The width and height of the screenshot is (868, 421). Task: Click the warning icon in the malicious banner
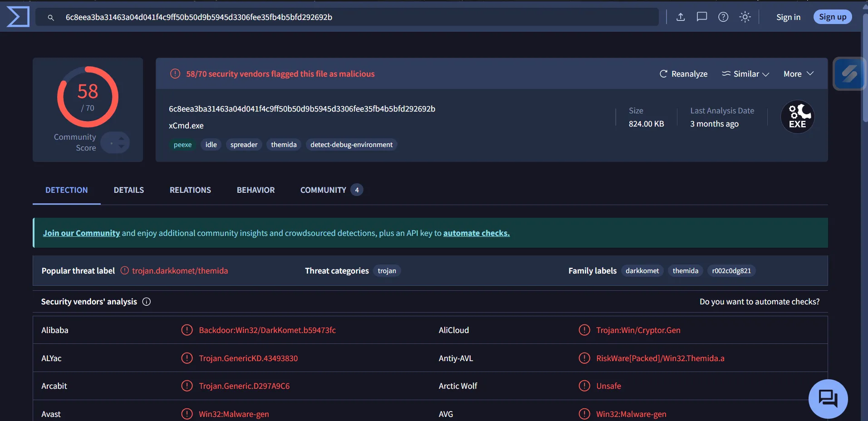175,73
